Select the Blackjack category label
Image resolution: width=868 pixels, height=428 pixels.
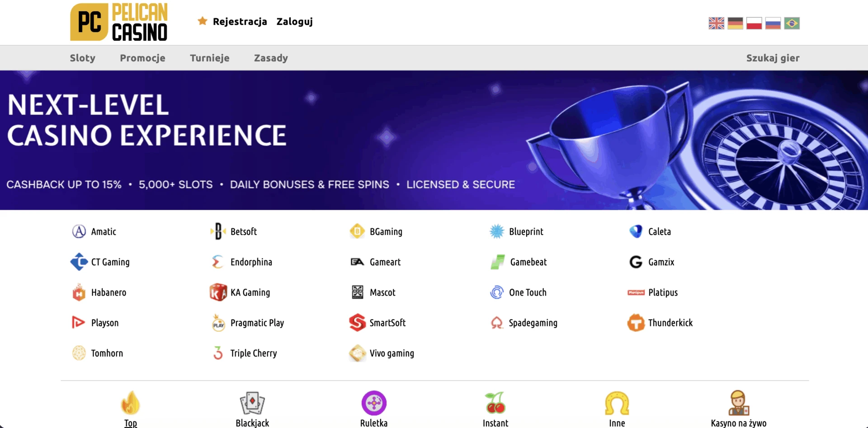coord(252,423)
